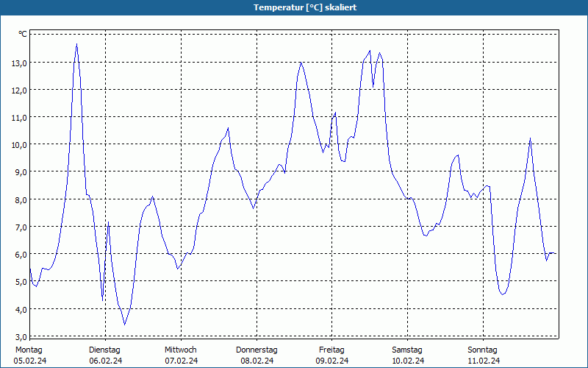588x368 pixels.
Task: Click the title 'Temperatur [°C] skaliert'
Action: [x=305, y=7]
